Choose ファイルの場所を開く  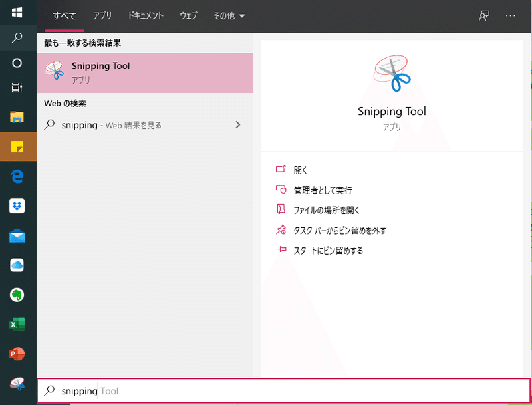[326, 210]
